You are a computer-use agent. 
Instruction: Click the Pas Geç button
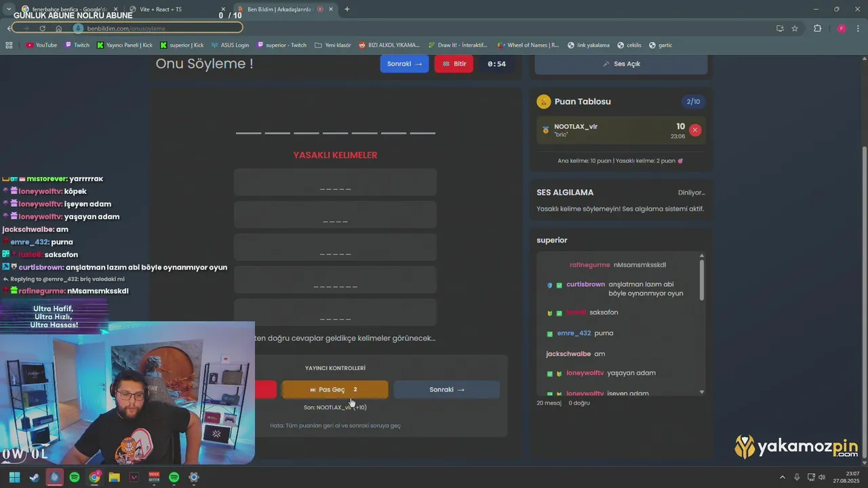335,390
